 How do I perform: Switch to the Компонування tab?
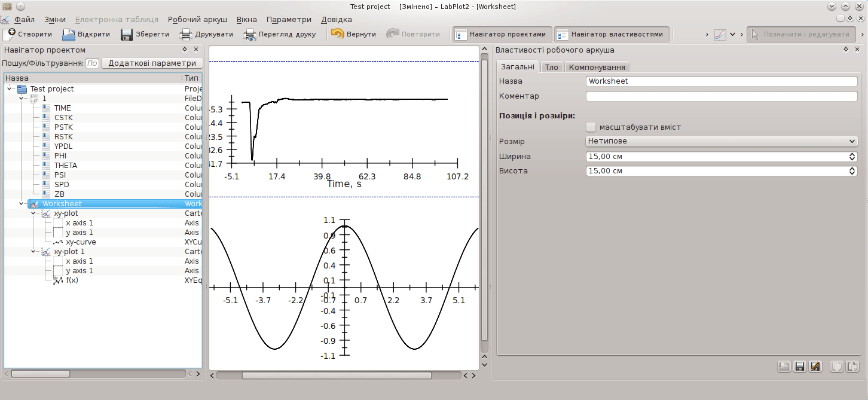click(x=597, y=67)
